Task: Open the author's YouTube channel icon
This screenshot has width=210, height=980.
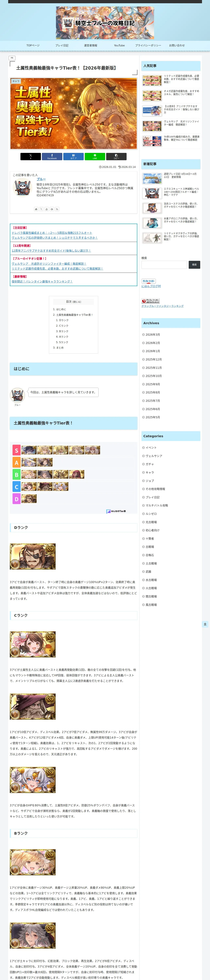Action: pos(46,209)
